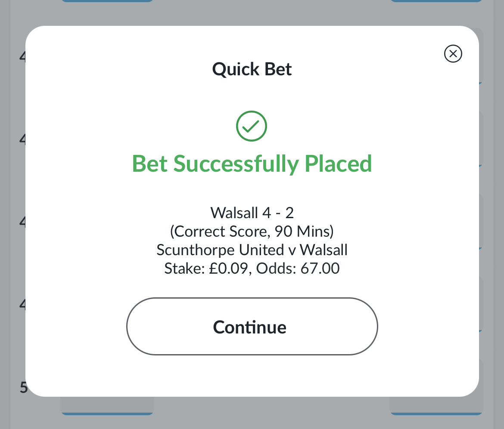
Task: Click the Stake: £0.09 amount text
Action: click(x=206, y=269)
